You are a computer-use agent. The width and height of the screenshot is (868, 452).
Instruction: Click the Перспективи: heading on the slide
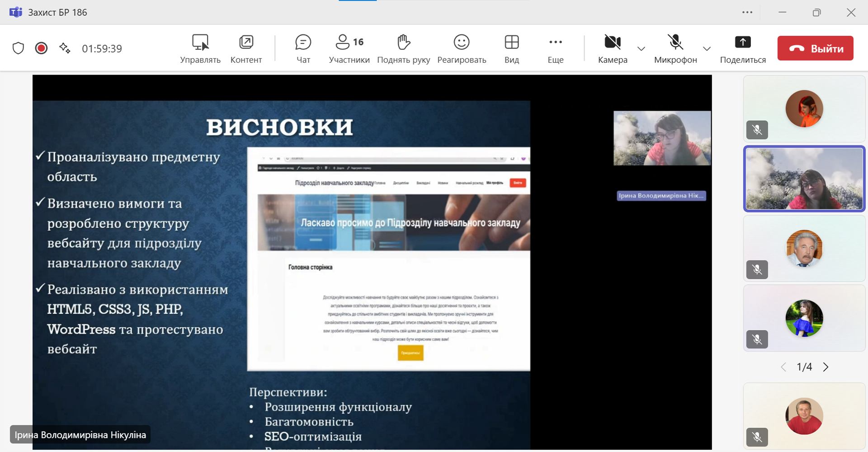click(x=288, y=392)
